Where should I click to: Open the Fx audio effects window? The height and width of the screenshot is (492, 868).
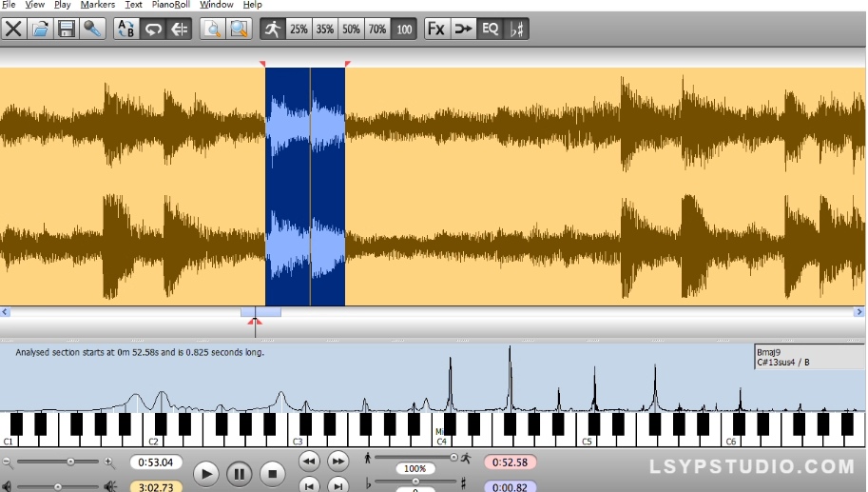pyautogui.click(x=436, y=30)
